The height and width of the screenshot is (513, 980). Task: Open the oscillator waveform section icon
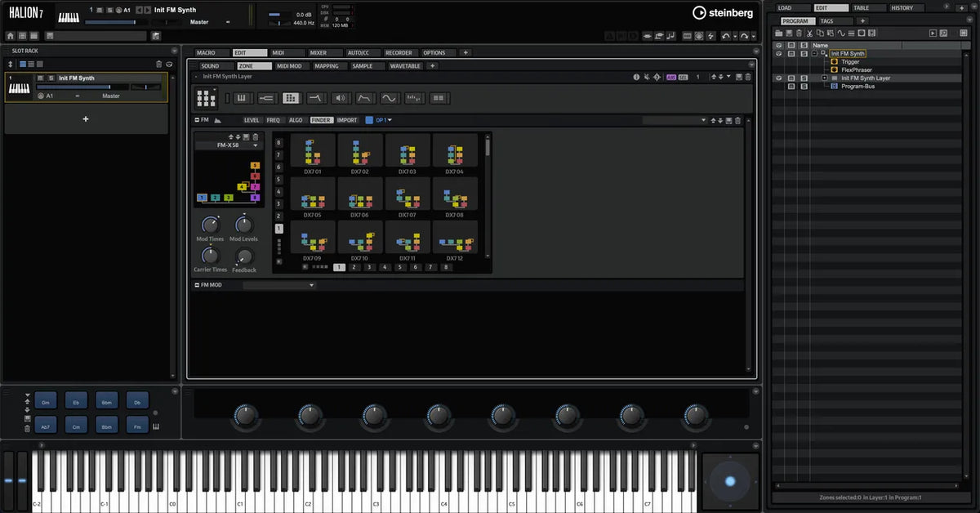[x=389, y=98]
